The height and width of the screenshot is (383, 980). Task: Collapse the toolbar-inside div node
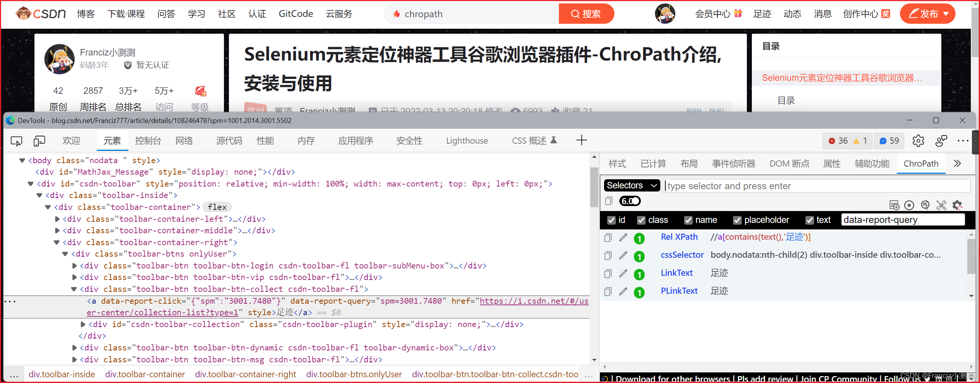[39, 195]
